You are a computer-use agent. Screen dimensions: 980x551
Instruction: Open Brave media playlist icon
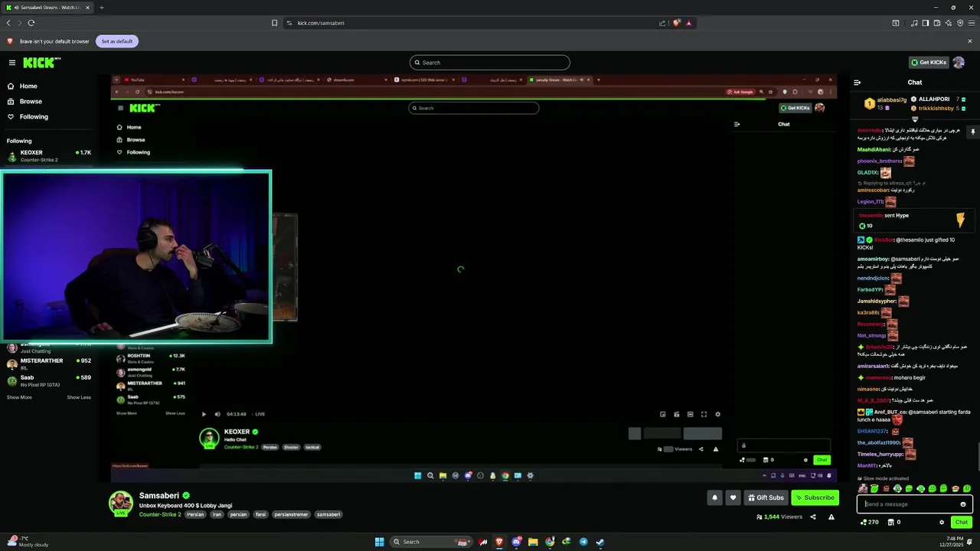[914, 23]
